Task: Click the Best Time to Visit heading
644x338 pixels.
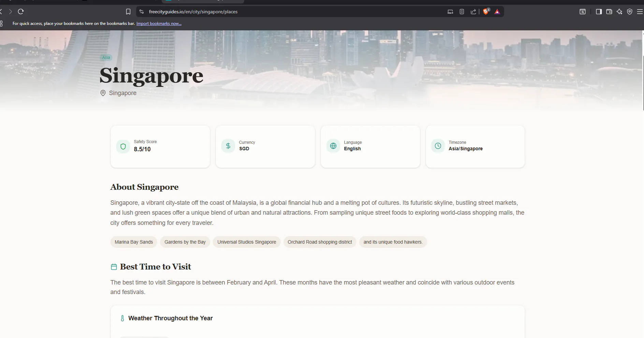Action: [156, 267]
